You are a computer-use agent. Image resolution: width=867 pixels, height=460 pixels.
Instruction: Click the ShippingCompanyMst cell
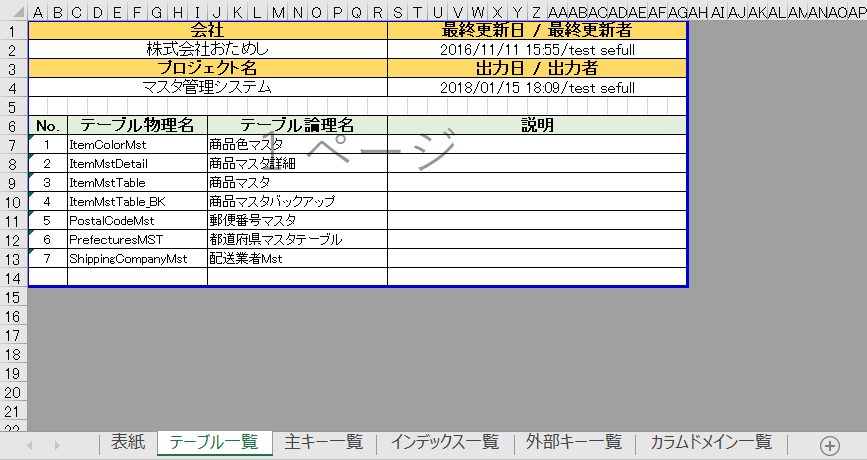[137, 258]
